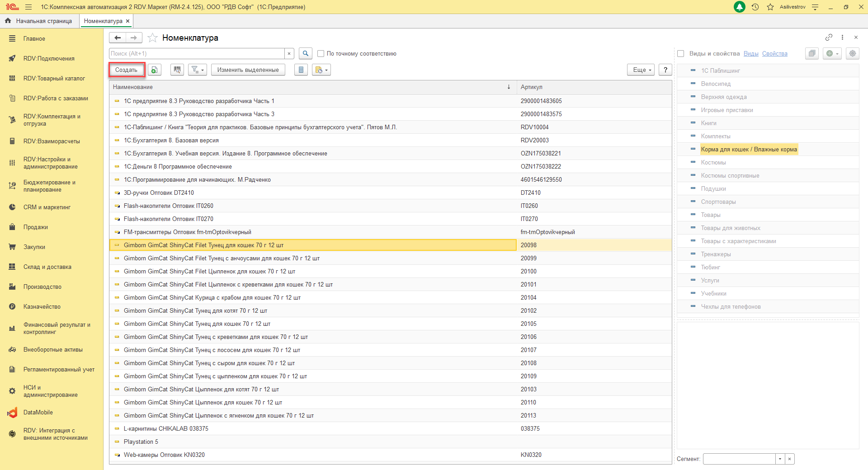Add Номенклатура to favorites with the star

pos(153,38)
